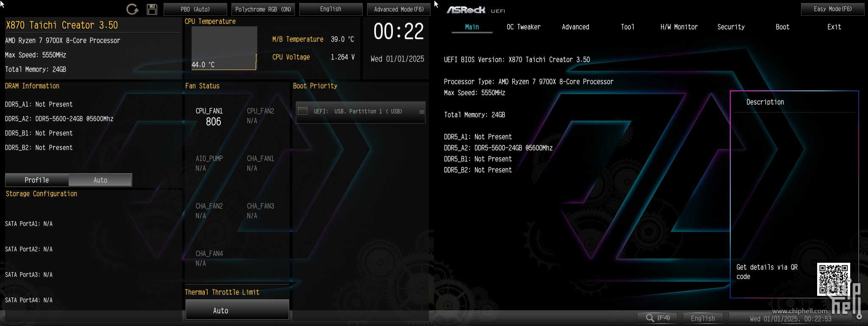
Task: Open the bottom-bar English language selector
Action: pos(703,318)
